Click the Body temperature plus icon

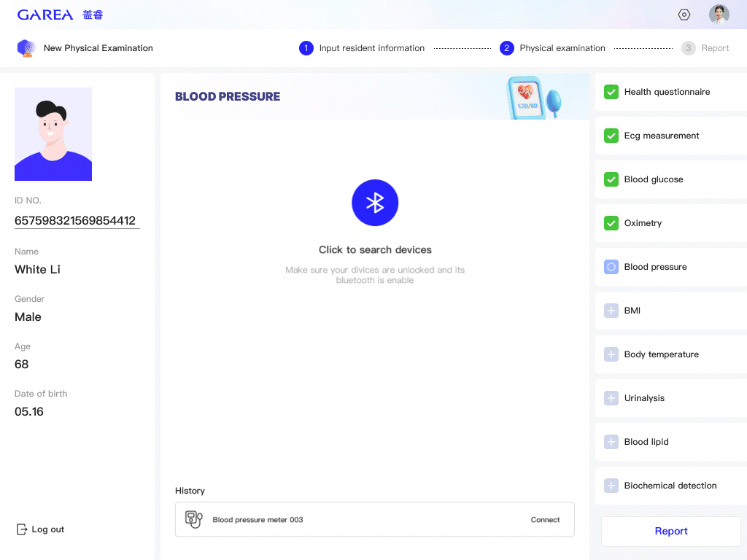coord(611,354)
